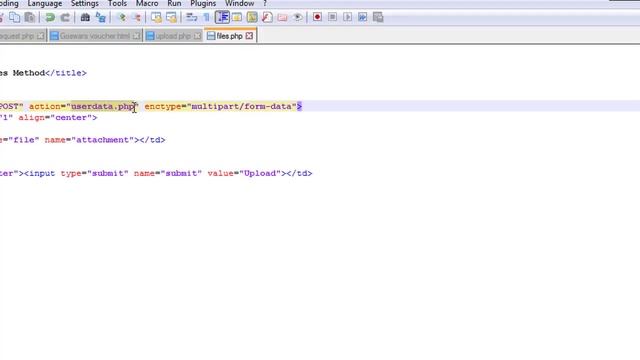Close the files.php tab
The width and height of the screenshot is (640, 360).
(249, 36)
